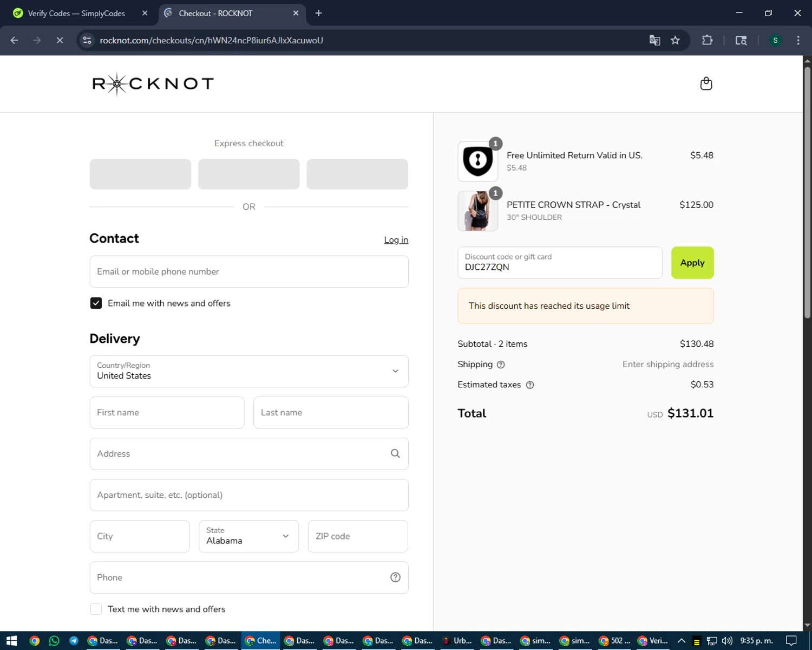This screenshot has width=812, height=650.
Task: Bookmark this page with the star
Action: (x=675, y=40)
